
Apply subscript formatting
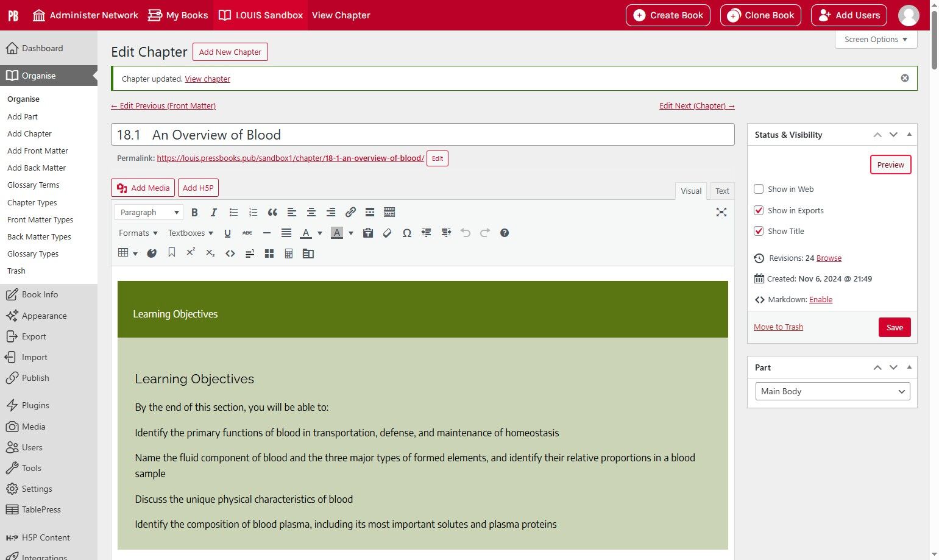point(211,253)
